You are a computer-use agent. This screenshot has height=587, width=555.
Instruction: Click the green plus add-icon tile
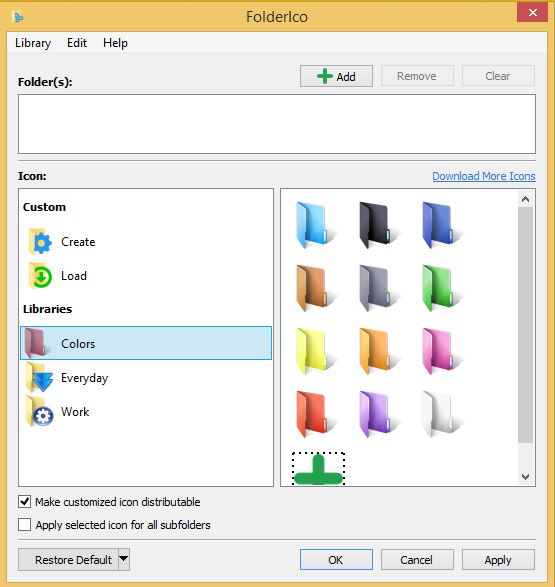pyautogui.click(x=318, y=469)
